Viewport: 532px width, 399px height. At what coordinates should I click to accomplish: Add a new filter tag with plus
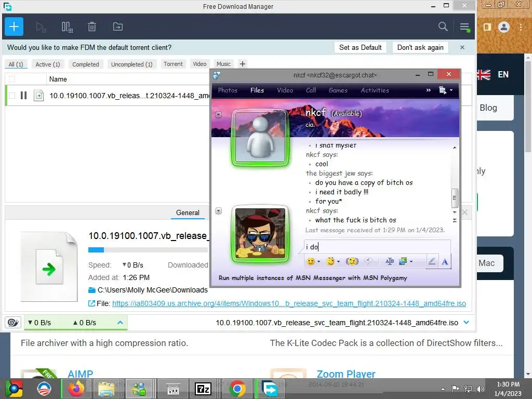242,64
